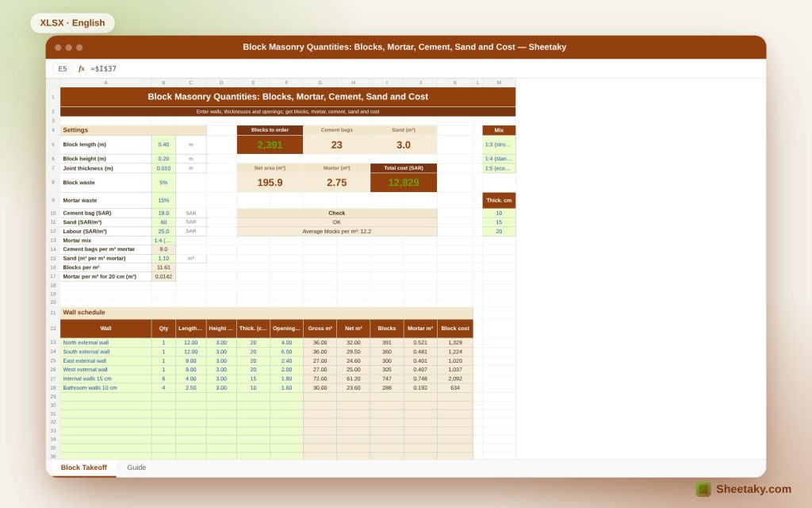Open the Sheetaky.com link

(x=753, y=489)
